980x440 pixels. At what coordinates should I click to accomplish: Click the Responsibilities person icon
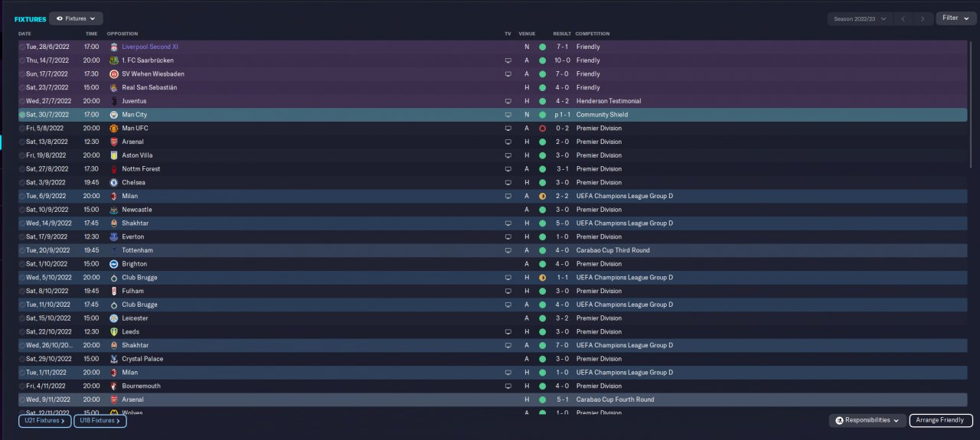click(839, 421)
